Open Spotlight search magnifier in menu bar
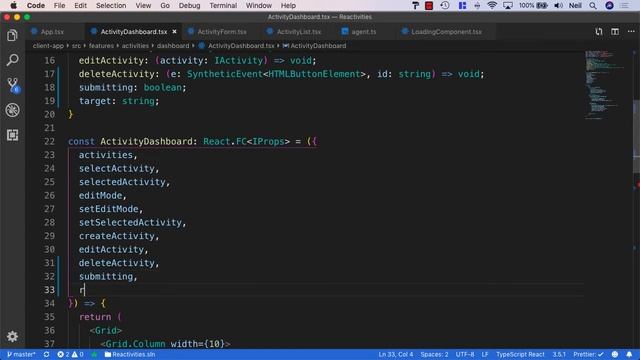640x360 pixels. tap(593, 5)
